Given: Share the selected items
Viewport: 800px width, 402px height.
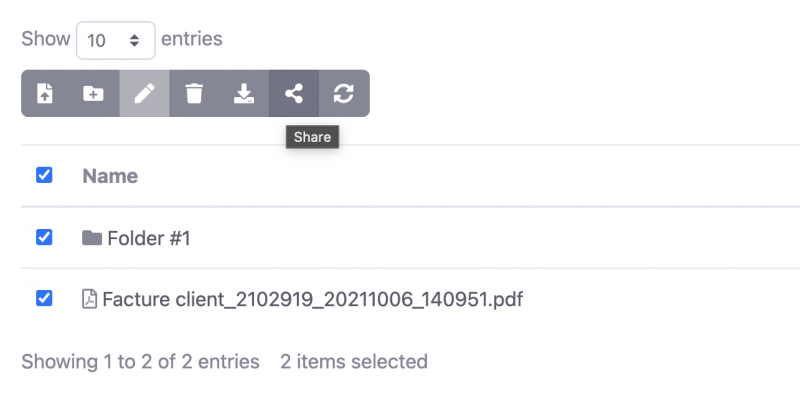Looking at the screenshot, I should (x=294, y=93).
